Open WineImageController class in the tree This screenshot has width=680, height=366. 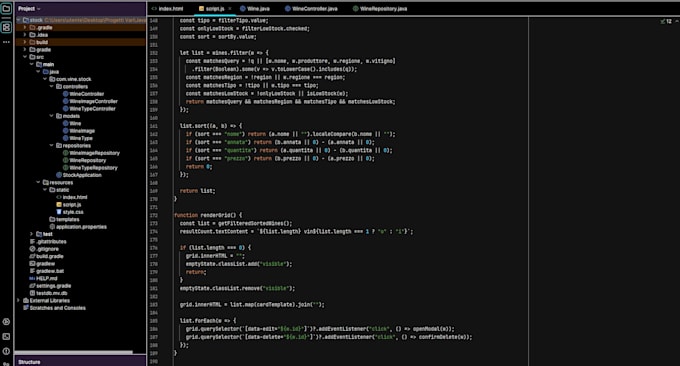pyautogui.click(x=90, y=101)
